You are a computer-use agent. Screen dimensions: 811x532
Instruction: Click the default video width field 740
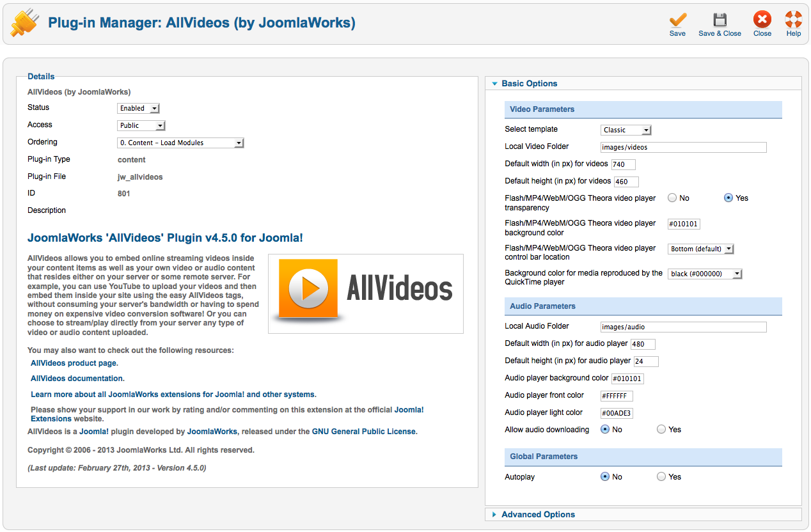pyautogui.click(x=624, y=165)
